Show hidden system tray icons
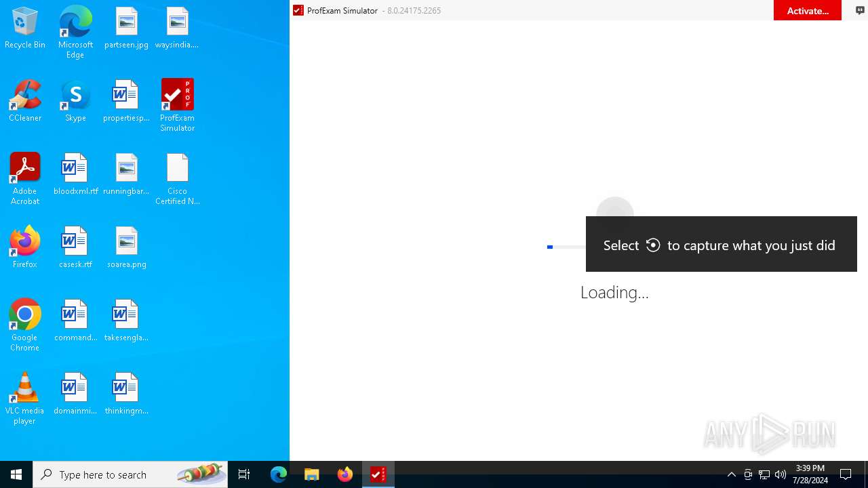This screenshot has width=868, height=488. click(731, 474)
